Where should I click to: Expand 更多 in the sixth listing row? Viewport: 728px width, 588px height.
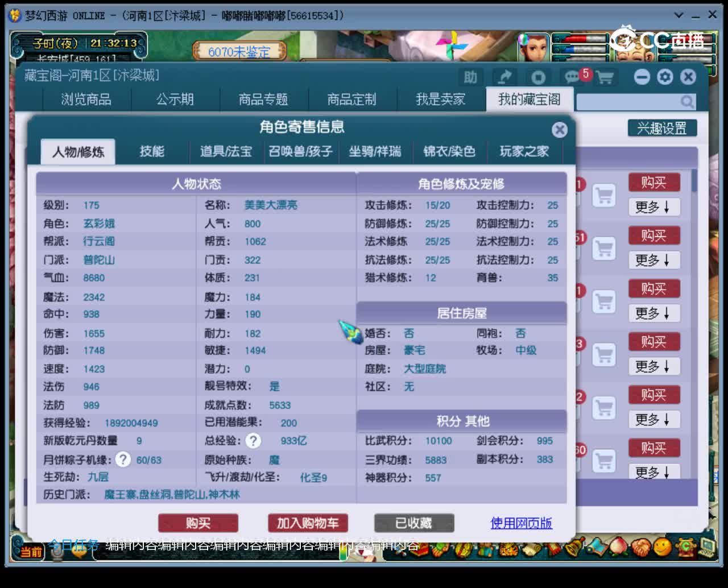(653, 471)
